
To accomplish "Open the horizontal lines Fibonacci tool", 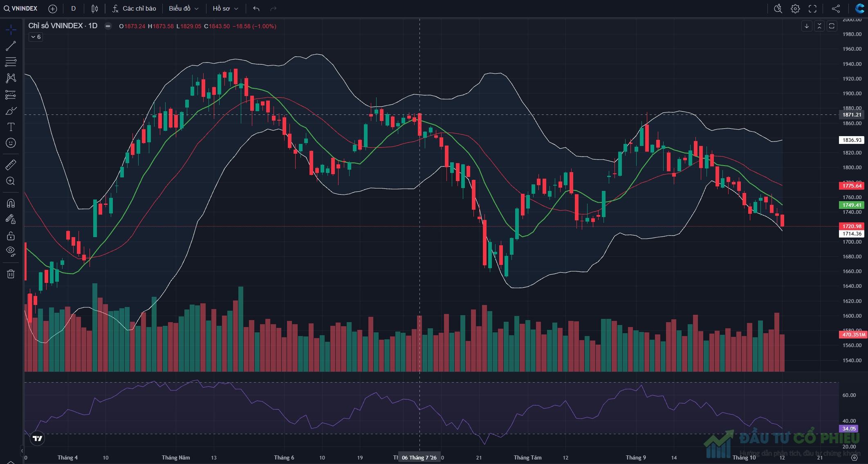I will 11,62.
